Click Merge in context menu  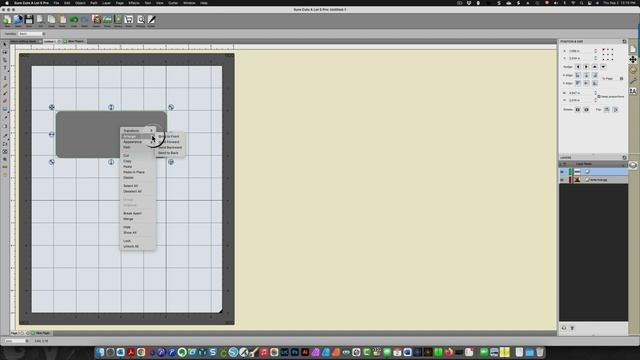128,219
